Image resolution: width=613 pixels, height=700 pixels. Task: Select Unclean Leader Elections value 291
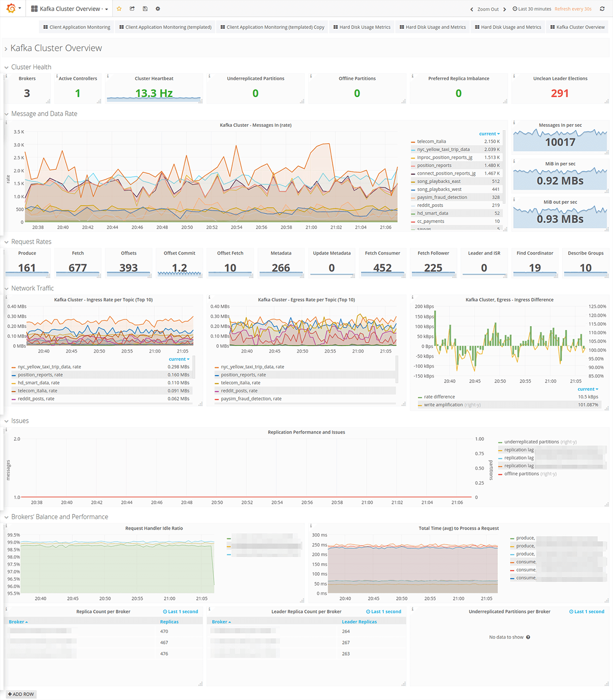(560, 93)
